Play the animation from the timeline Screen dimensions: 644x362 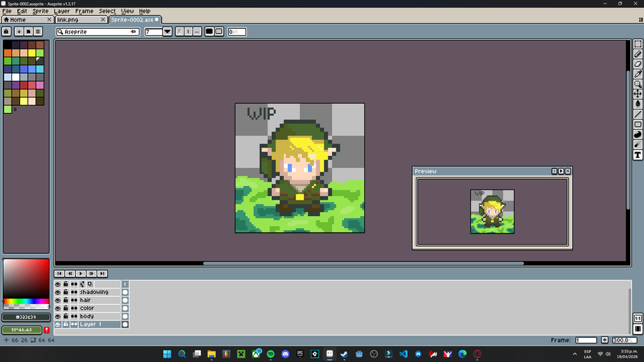click(x=80, y=273)
